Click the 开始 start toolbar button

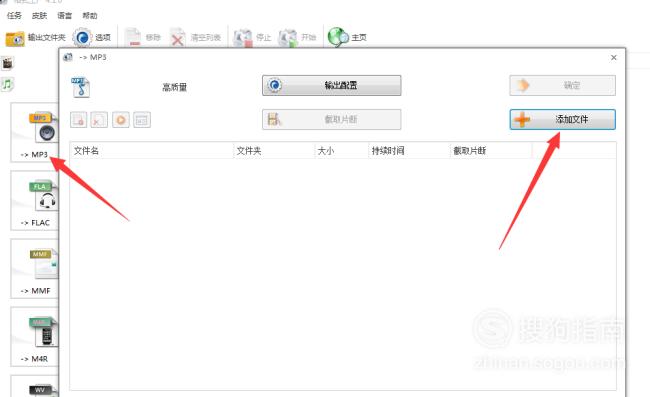pyautogui.click(x=297, y=38)
